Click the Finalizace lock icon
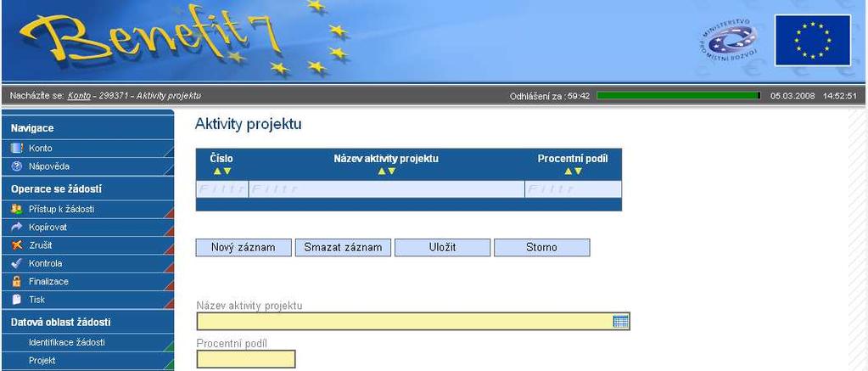This screenshot has width=868, height=371. click(17, 281)
